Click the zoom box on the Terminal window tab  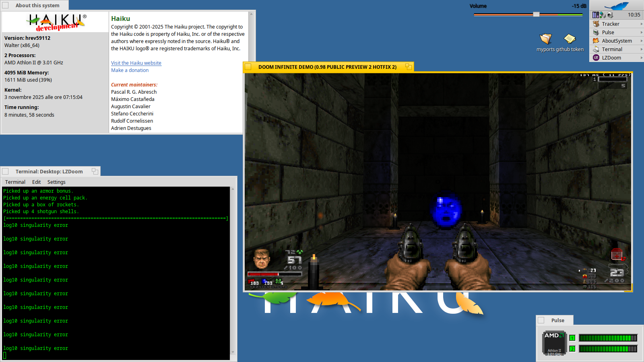(95, 171)
